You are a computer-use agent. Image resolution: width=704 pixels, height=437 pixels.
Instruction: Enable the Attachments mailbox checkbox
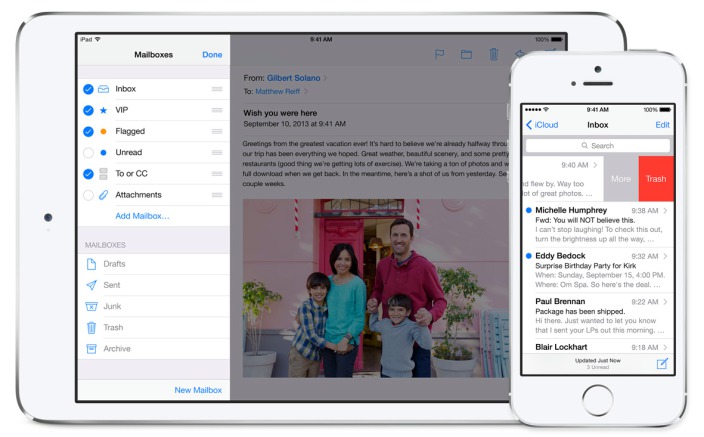click(88, 195)
